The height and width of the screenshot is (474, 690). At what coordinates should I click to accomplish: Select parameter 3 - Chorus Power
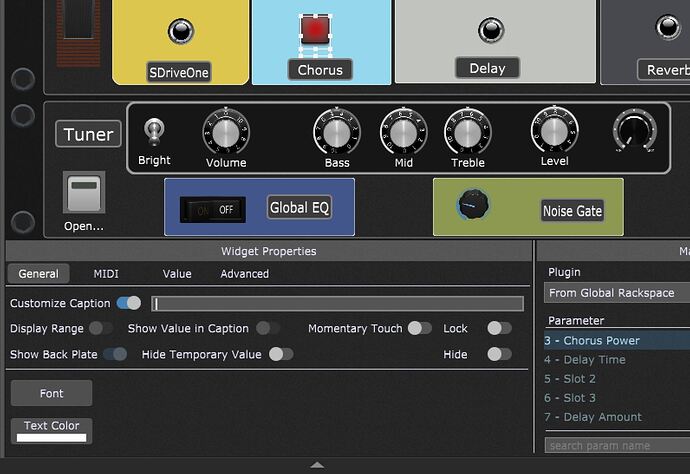click(617, 340)
